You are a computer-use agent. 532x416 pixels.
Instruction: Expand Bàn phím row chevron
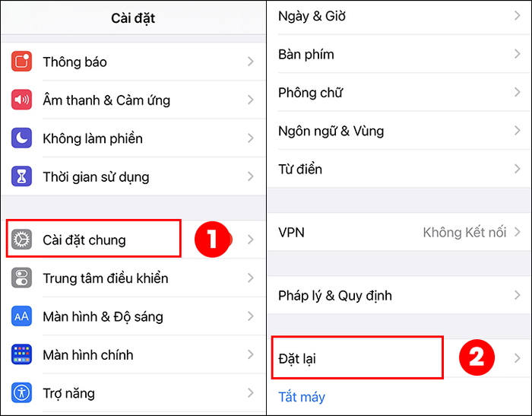click(x=517, y=54)
